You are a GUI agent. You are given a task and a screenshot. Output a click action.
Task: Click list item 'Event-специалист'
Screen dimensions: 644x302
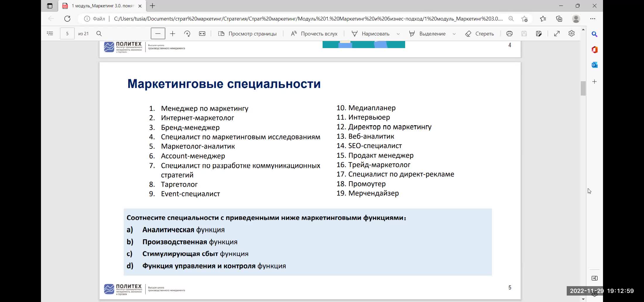(x=190, y=194)
